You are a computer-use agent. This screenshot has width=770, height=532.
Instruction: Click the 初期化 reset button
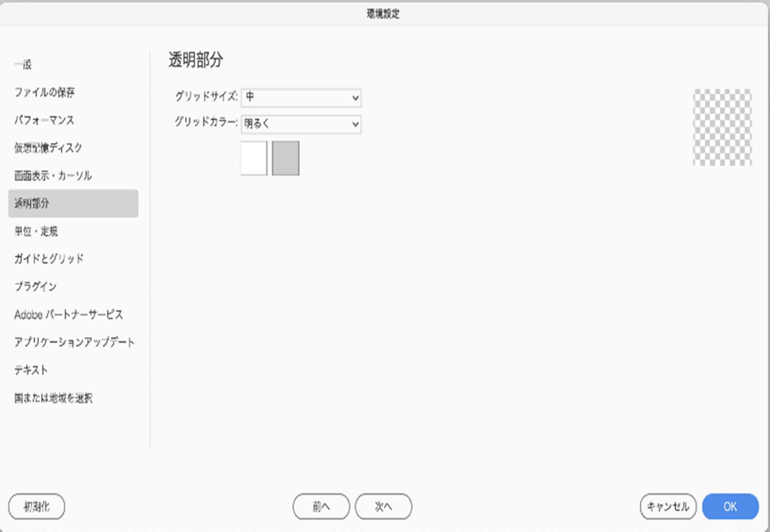click(x=36, y=507)
